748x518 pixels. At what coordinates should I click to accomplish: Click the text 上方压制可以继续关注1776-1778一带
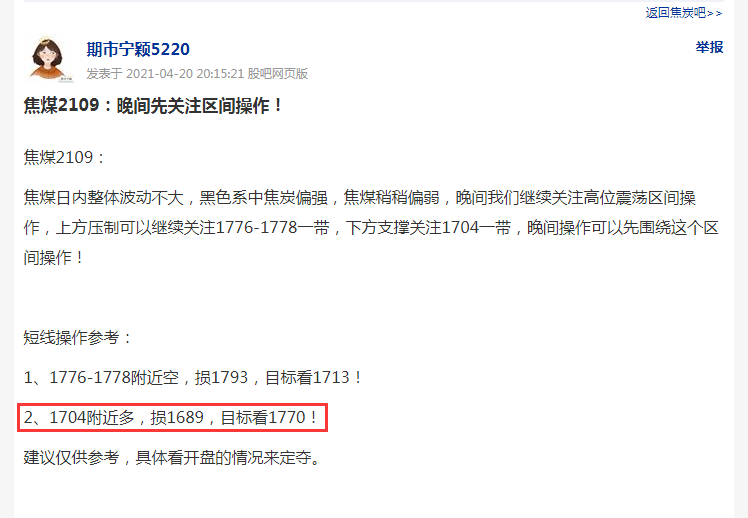(193, 228)
